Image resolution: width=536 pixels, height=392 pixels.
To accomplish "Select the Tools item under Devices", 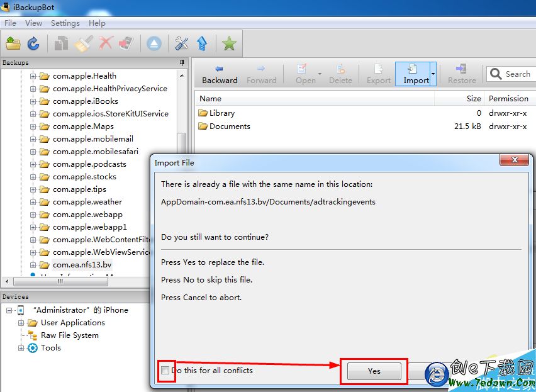I will [x=50, y=348].
